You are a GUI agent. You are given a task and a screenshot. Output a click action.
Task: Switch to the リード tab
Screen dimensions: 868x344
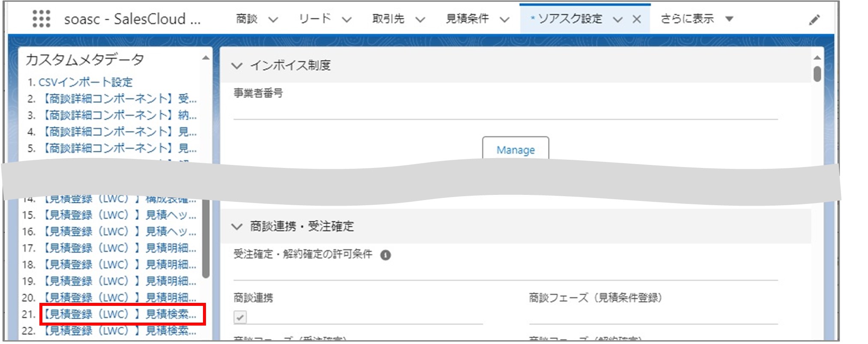315,19
